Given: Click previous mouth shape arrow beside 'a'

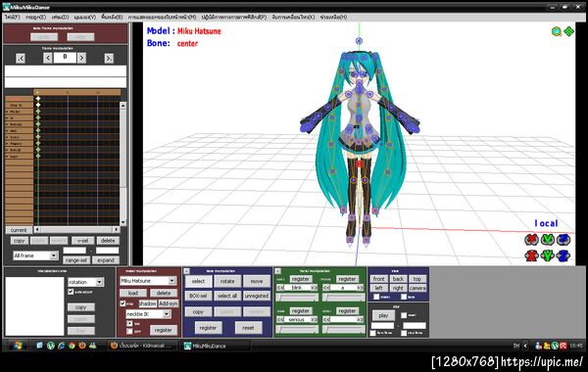Looking at the screenshot, I should coord(326,288).
